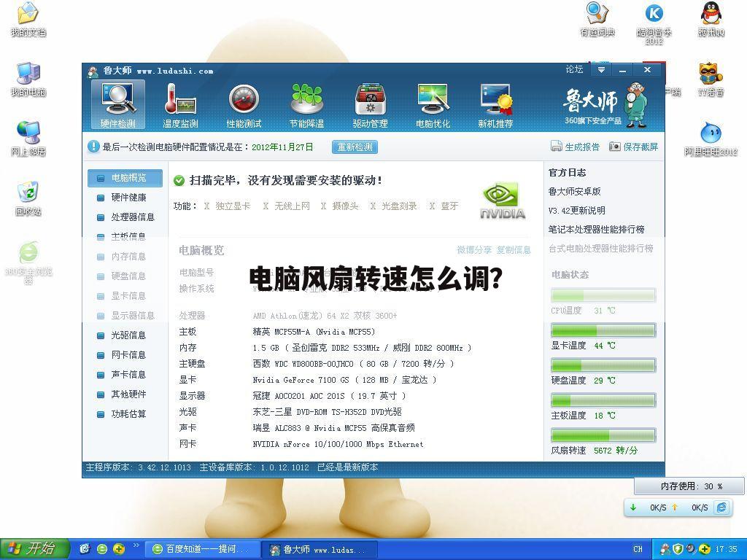
Task: Open 我的文档 desktop icon
Action: [x=28, y=19]
